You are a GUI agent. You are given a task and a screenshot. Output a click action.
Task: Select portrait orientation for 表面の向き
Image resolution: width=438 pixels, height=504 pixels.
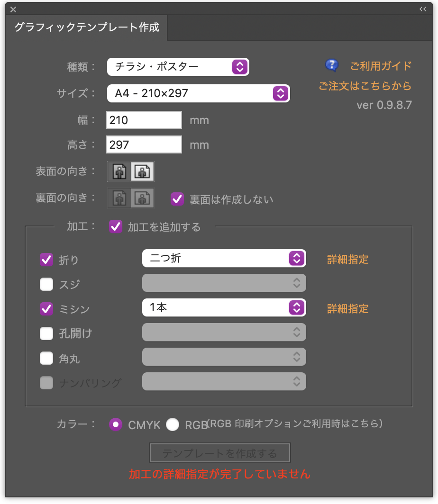coord(119,172)
